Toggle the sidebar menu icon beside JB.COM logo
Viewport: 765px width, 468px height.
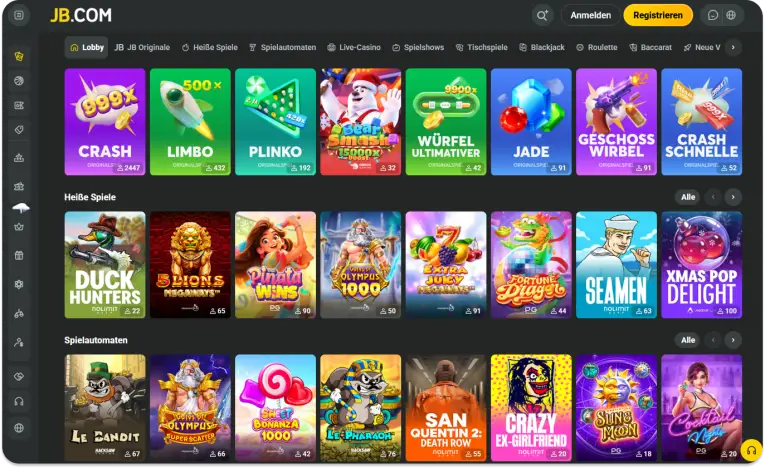click(19, 16)
